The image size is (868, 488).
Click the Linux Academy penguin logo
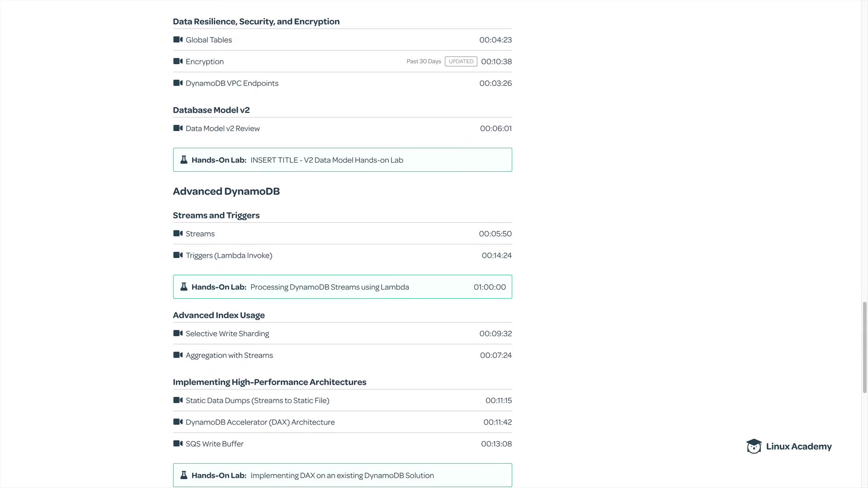[x=754, y=446]
